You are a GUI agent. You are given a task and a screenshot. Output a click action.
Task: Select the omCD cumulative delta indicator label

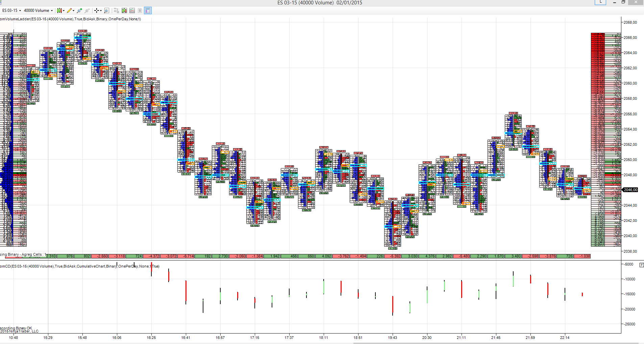click(x=80, y=266)
